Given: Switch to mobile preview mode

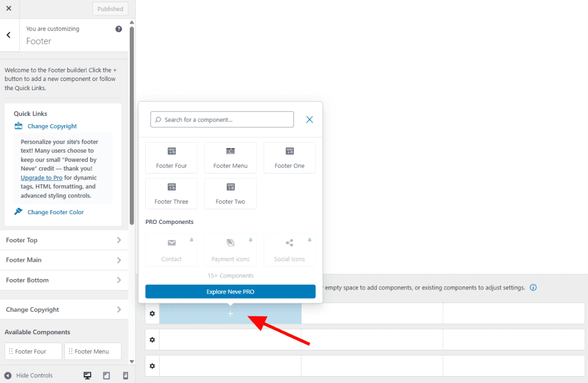Looking at the screenshot, I should coord(125,375).
